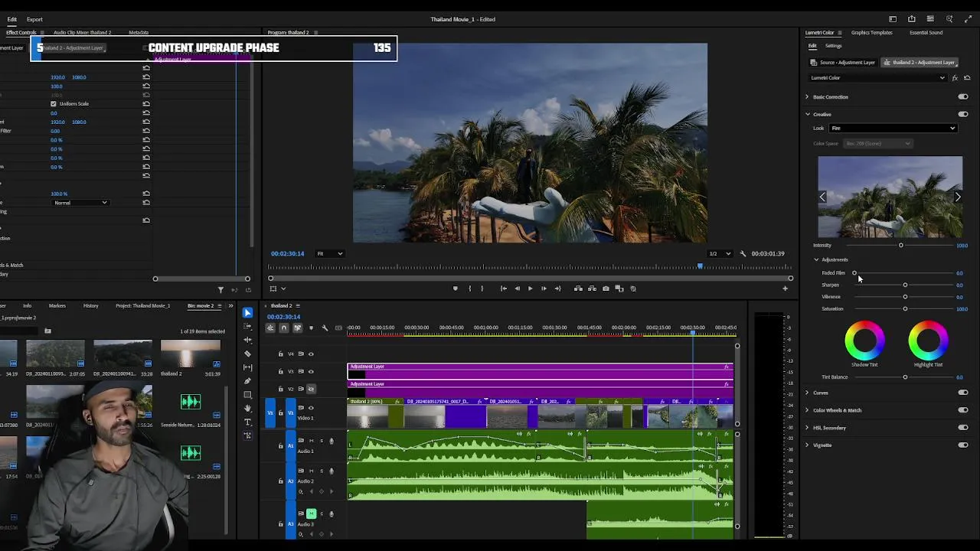Open the Fit zoom level dropdown

[x=330, y=254]
